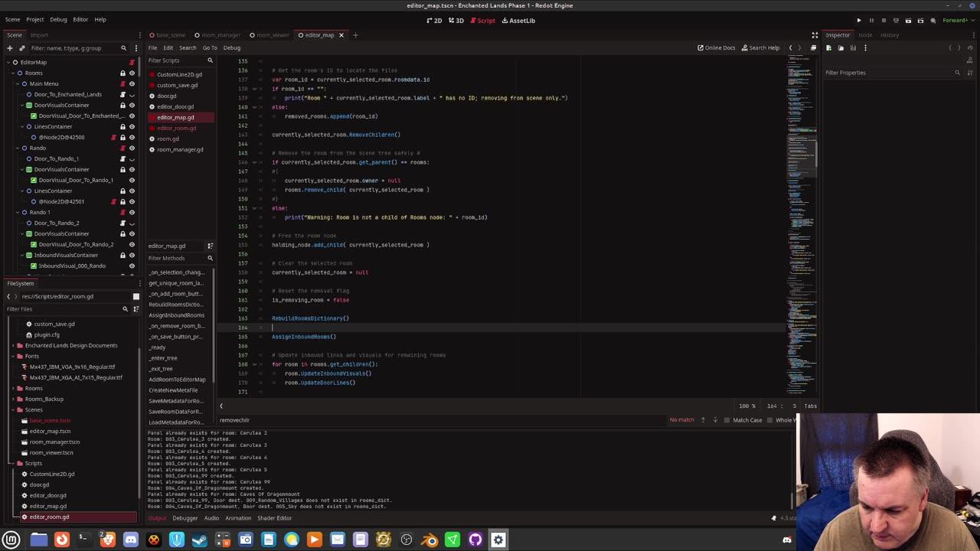Open the Editor menu
Image resolution: width=980 pixels, height=551 pixels.
pyautogui.click(x=80, y=19)
